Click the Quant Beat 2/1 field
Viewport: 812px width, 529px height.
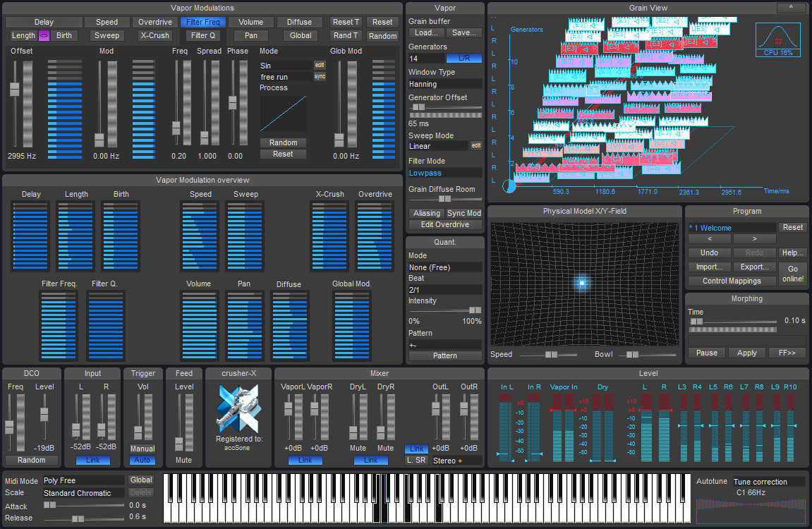(x=445, y=290)
